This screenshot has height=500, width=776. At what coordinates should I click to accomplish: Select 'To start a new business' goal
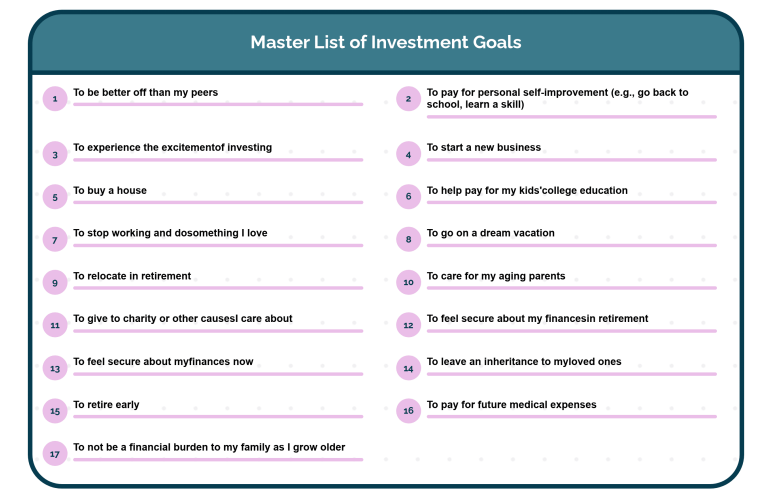484,148
